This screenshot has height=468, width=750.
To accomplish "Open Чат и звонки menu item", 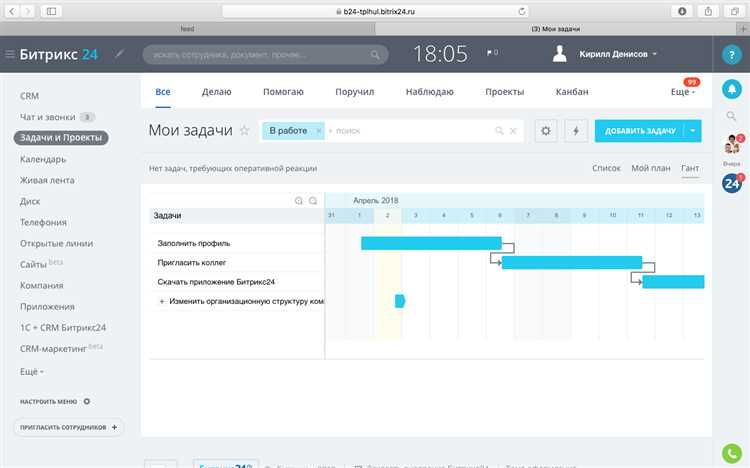I will [47, 117].
